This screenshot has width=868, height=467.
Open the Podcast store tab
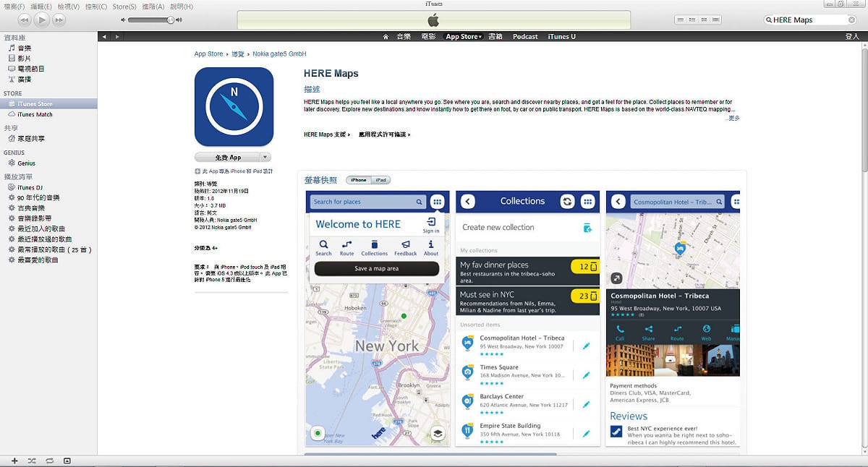(525, 36)
